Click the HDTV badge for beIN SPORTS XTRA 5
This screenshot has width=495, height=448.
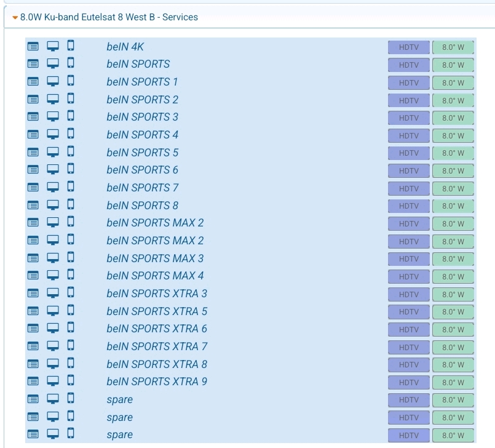pyautogui.click(x=409, y=312)
